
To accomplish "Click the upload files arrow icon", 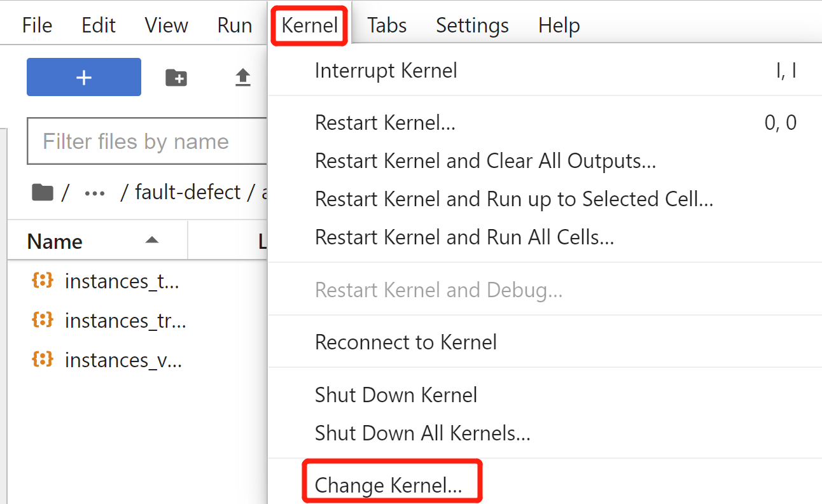I will click(x=243, y=78).
